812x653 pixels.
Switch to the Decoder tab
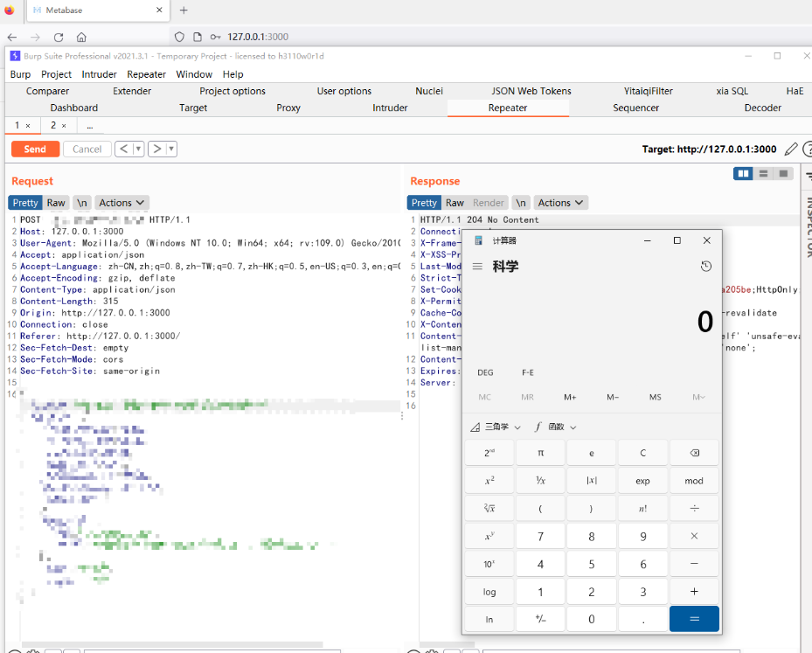pos(763,108)
